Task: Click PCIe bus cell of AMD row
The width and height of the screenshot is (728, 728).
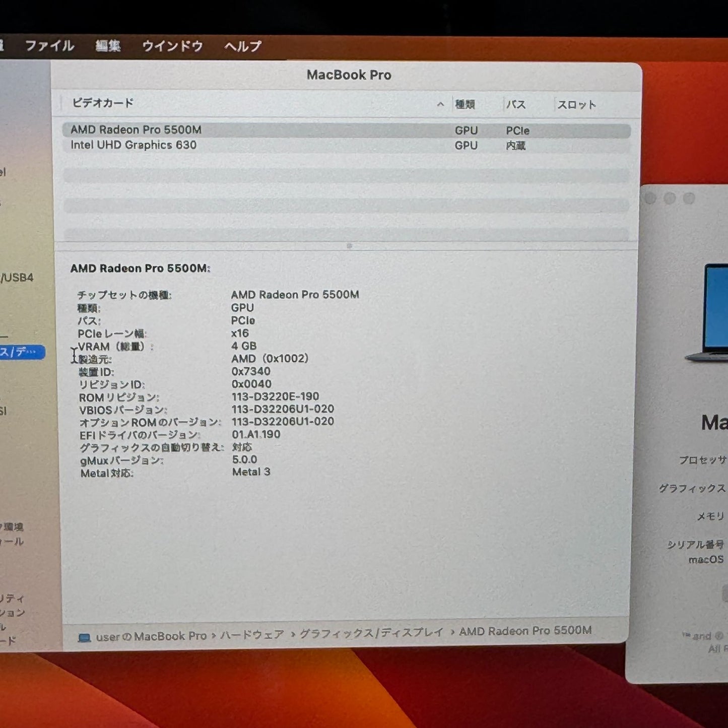Action: pyautogui.click(x=517, y=130)
